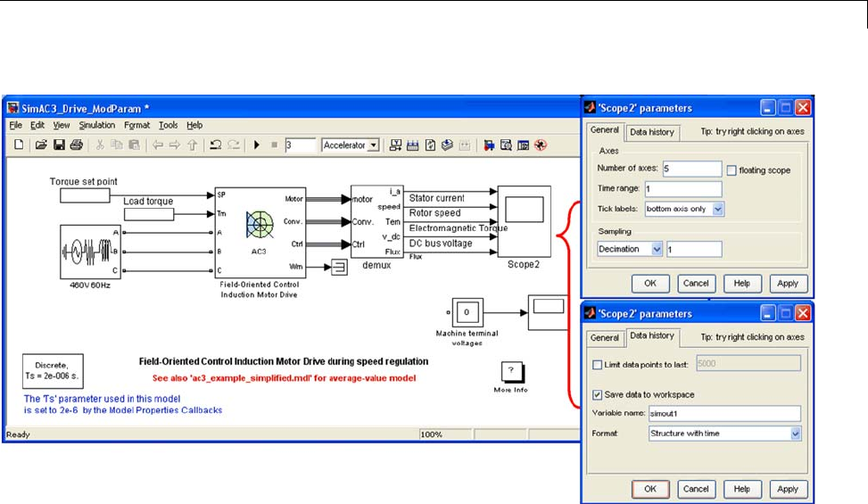This screenshot has width=868, height=504.
Task: Click the Go to parent system up arrow
Action: click(x=192, y=145)
